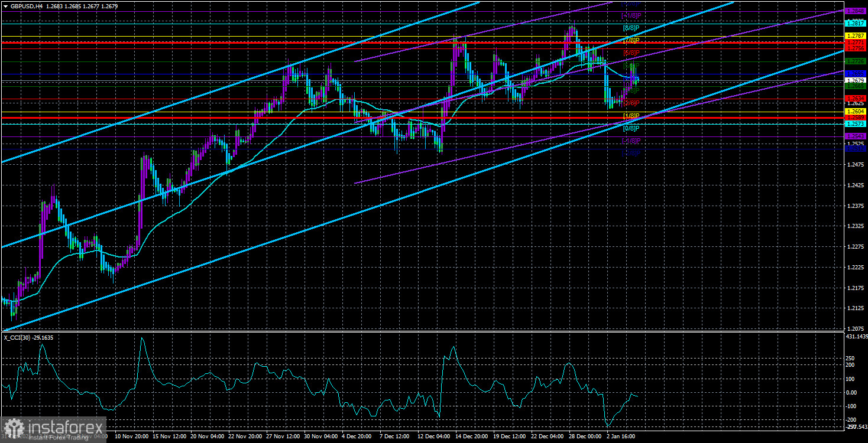The height and width of the screenshot is (443, 868).
Task: Select the 1.2634 red price tag
Action: (x=856, y=98)
